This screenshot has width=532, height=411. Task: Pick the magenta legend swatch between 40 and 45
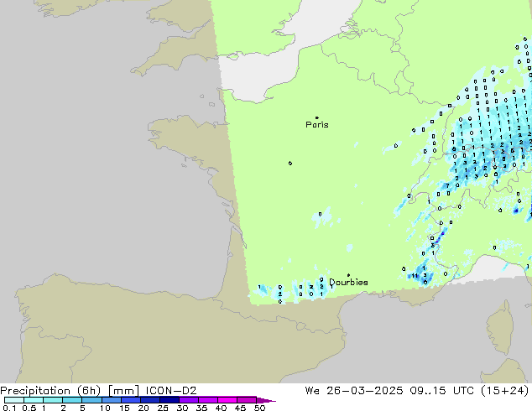click(x=227, y=400)
